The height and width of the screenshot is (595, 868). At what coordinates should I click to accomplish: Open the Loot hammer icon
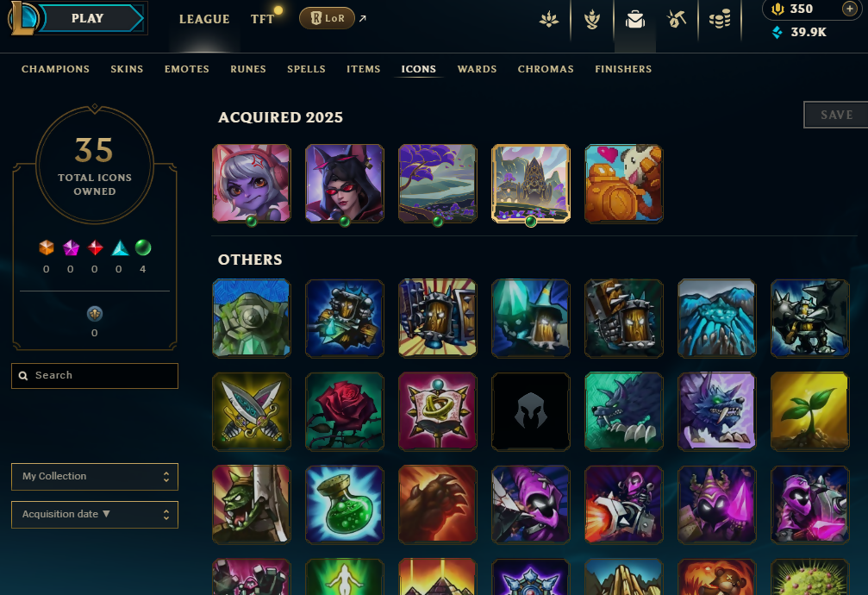point(677,19)
